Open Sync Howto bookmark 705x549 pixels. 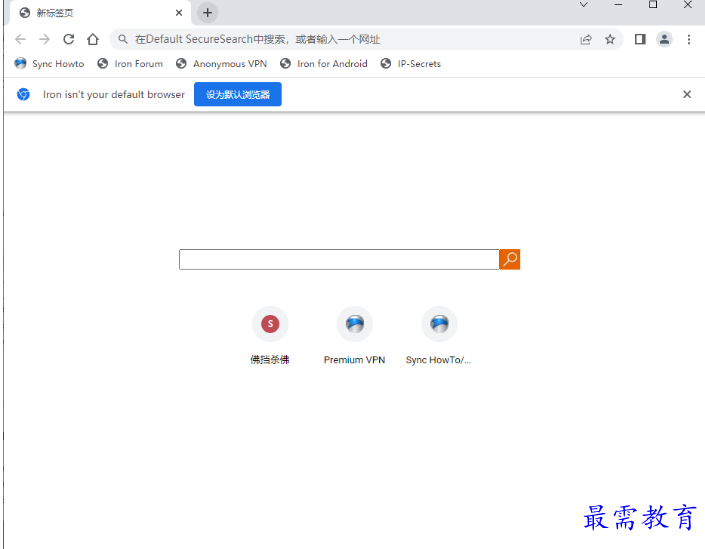49,64
